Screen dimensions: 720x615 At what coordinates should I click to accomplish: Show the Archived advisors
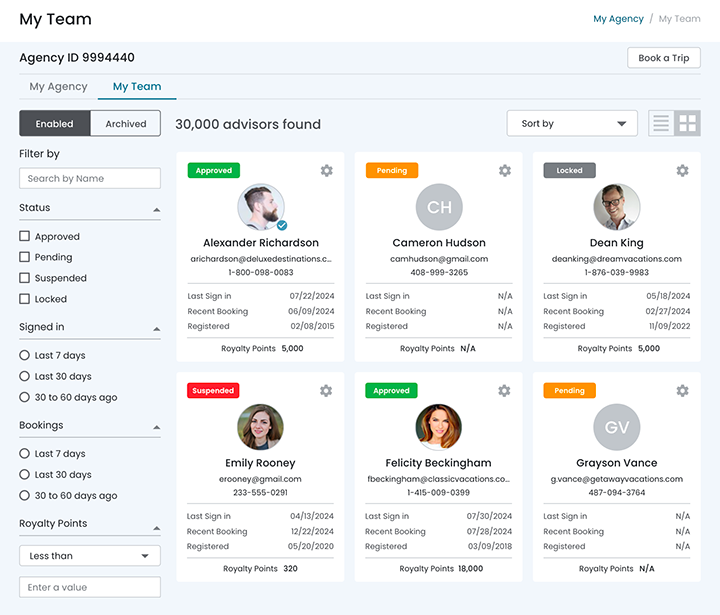(x=125, y=124)
